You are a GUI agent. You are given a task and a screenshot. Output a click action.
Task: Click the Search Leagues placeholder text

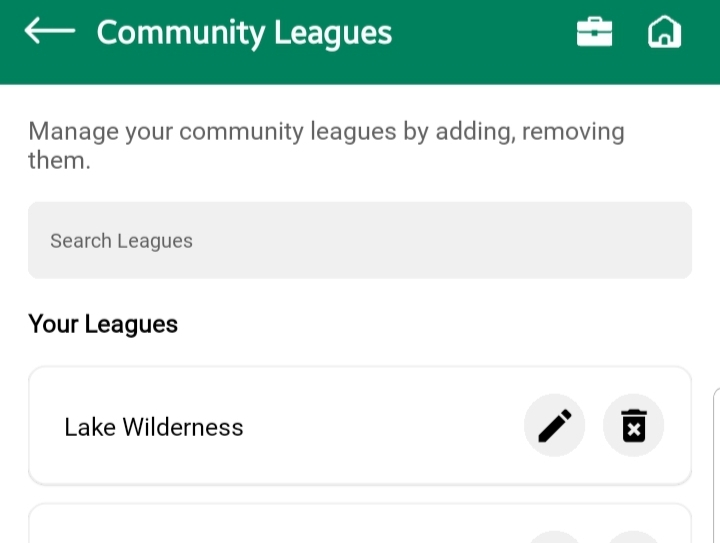click(x=121, y=241)
